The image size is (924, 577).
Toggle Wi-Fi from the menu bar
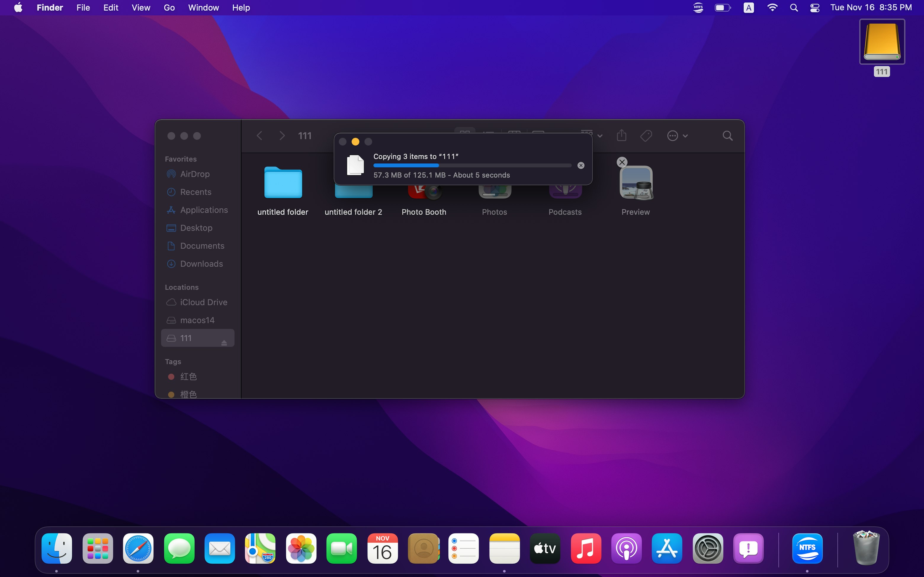click(x=772, y=7)
